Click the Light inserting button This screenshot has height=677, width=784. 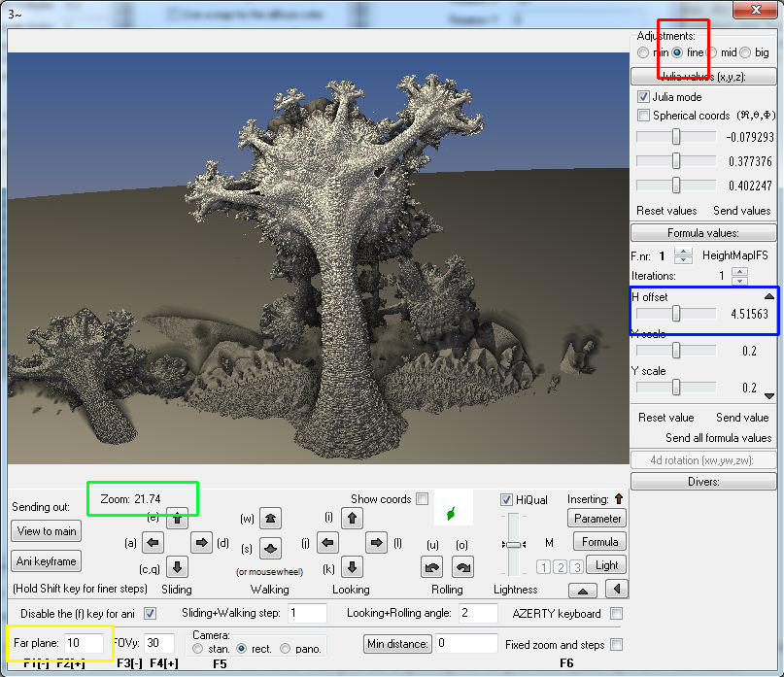coord(606,565)
